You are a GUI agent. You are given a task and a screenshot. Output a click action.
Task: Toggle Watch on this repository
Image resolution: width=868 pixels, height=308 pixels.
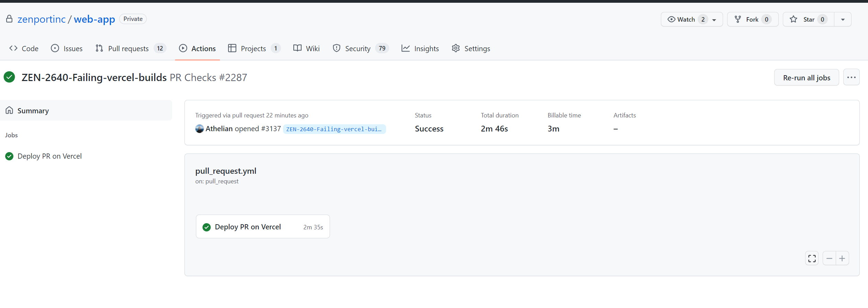click(x=686, y=19)
